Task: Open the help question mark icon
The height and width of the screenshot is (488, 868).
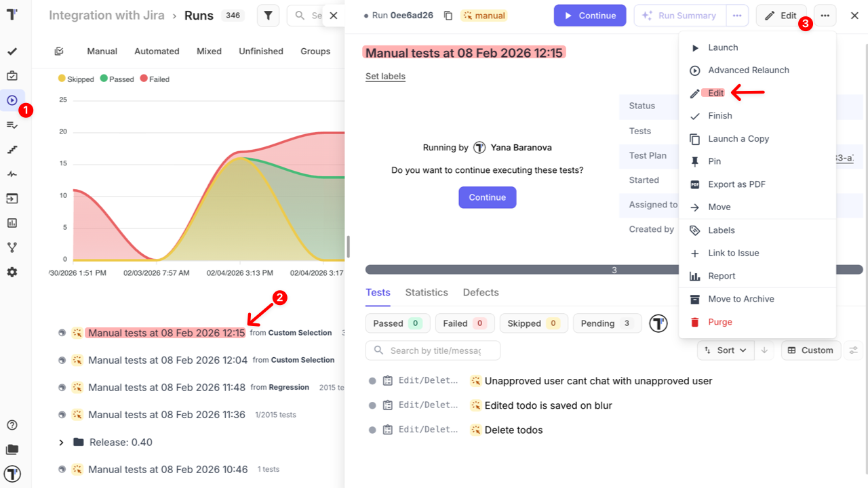Action: (x=12, y=425)
